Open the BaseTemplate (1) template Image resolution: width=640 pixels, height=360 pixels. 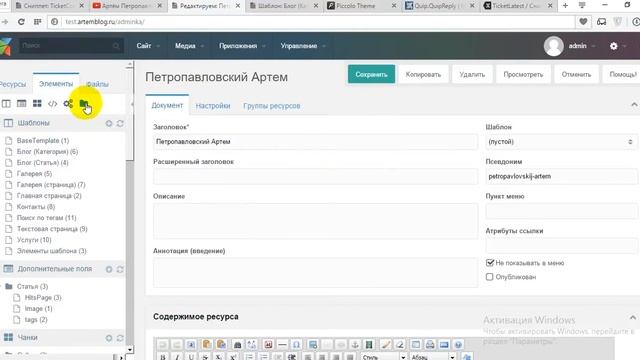(42, 140)
